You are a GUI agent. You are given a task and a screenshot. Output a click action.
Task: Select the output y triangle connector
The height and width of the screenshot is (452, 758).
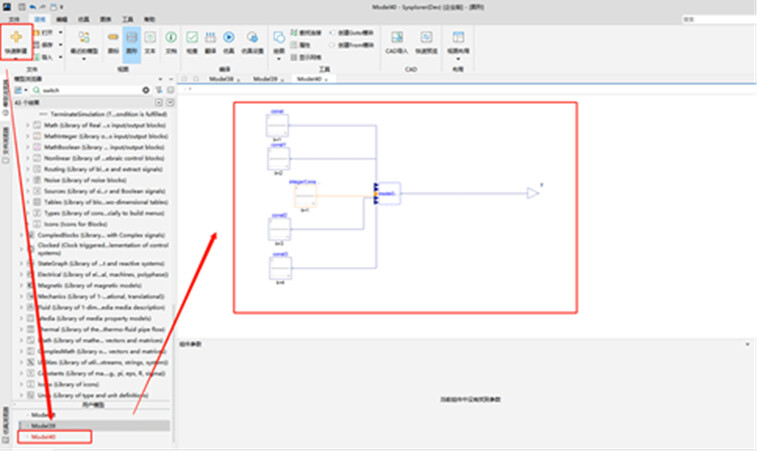pyautogui.click(x=533, y=193)
